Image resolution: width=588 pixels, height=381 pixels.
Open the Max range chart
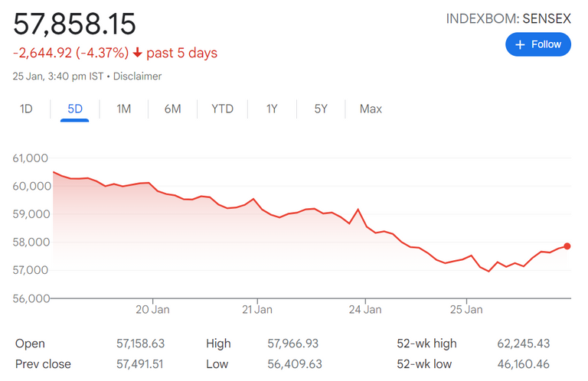click(x=371, y=109)
